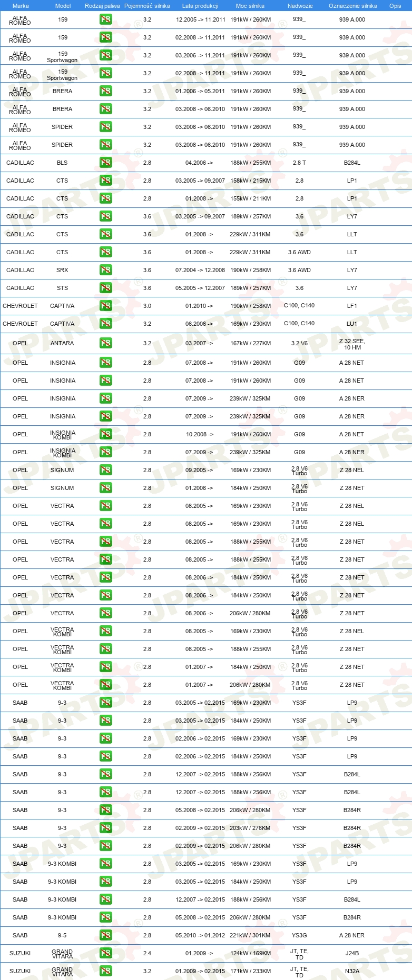Click the Rodzaj paliwa column header
Viewport: 412px width, 980px height.
[x=102, y=6]
